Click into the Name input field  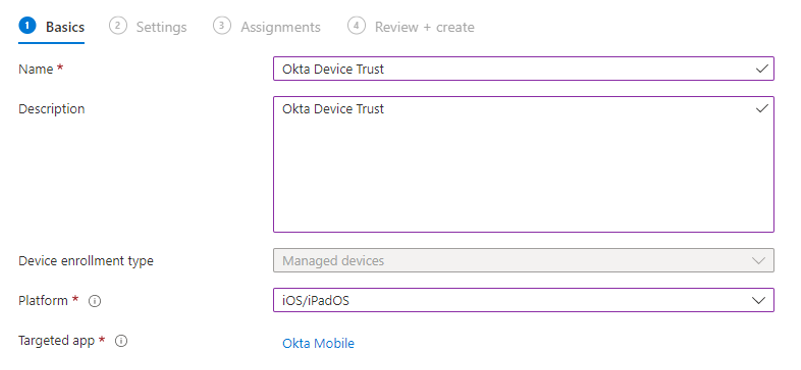click(x=524, y=68)
